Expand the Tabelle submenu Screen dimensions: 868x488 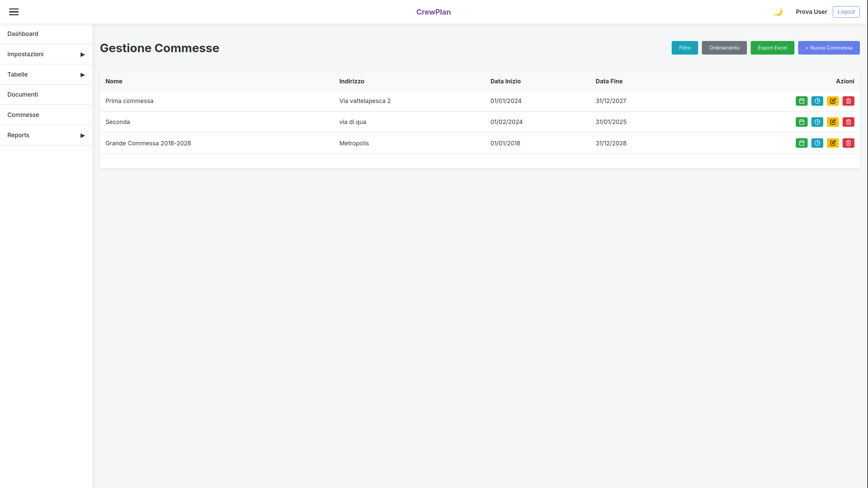(x=46, y=75)
